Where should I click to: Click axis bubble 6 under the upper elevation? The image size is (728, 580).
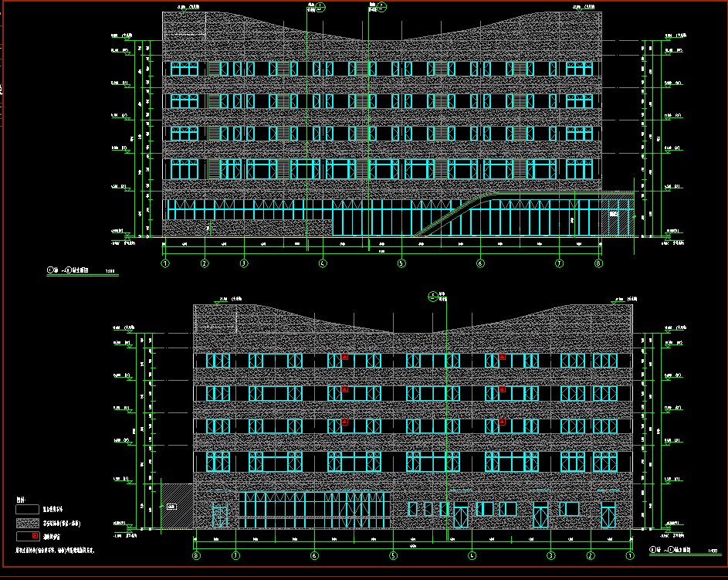point(480,263)
